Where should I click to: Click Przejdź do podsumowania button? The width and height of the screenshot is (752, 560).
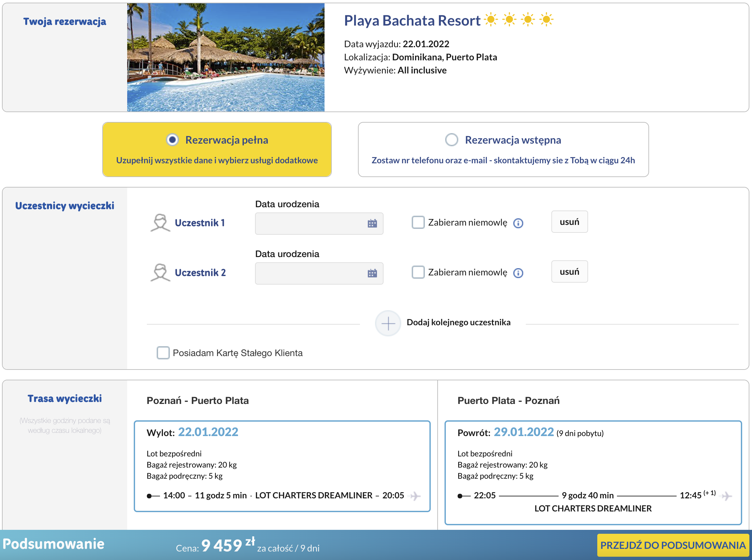coord(673,546)
